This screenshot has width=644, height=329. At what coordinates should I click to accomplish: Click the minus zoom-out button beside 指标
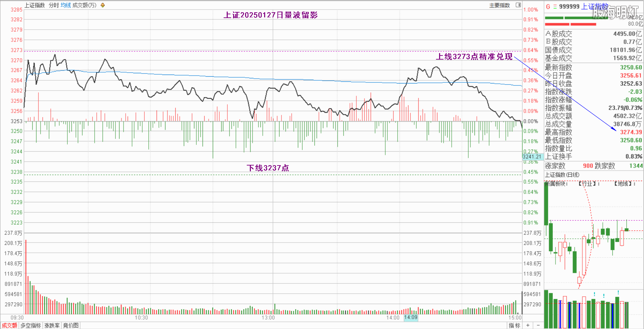click(x=538, y=326)
